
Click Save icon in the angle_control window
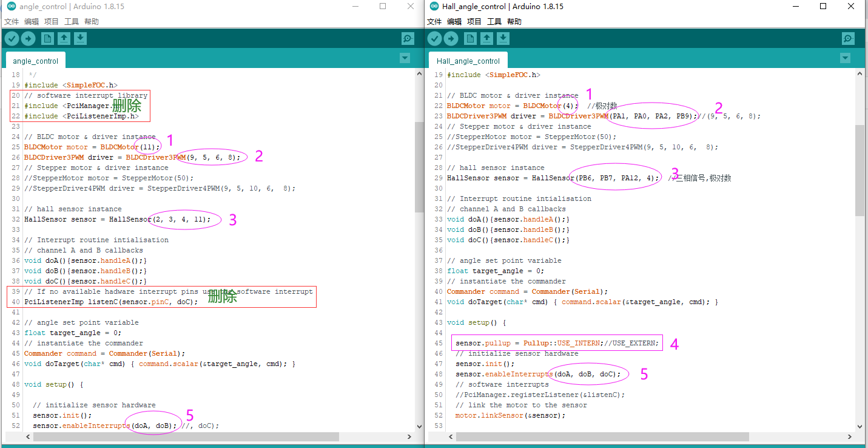coord(80,38)
